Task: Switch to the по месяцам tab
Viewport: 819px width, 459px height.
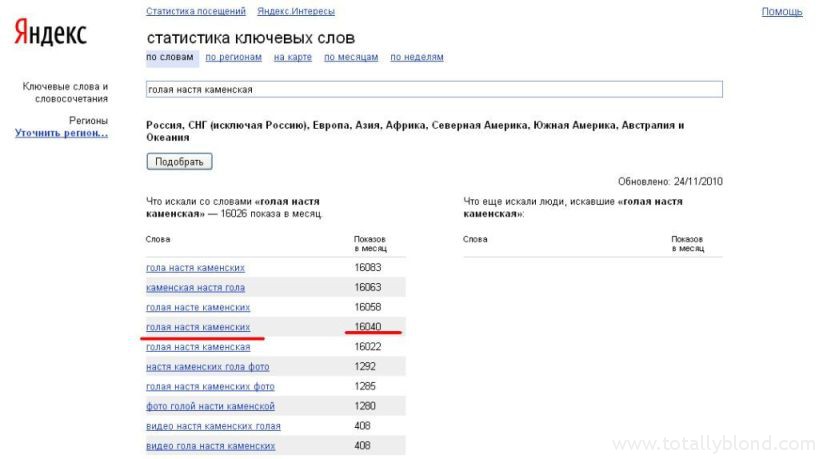Action: 351,57
